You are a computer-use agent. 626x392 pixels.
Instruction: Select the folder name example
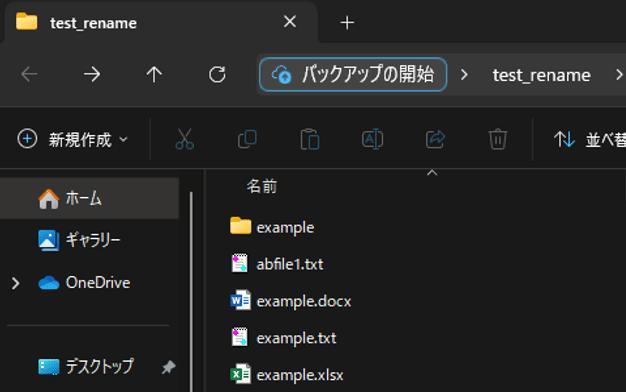[x=285, y=228]
